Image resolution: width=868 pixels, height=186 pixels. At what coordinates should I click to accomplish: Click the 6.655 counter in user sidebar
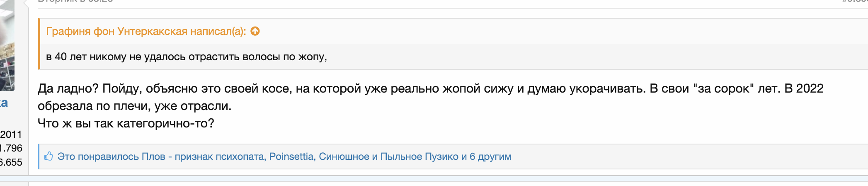pyautogui.click(x=11, y=162)
